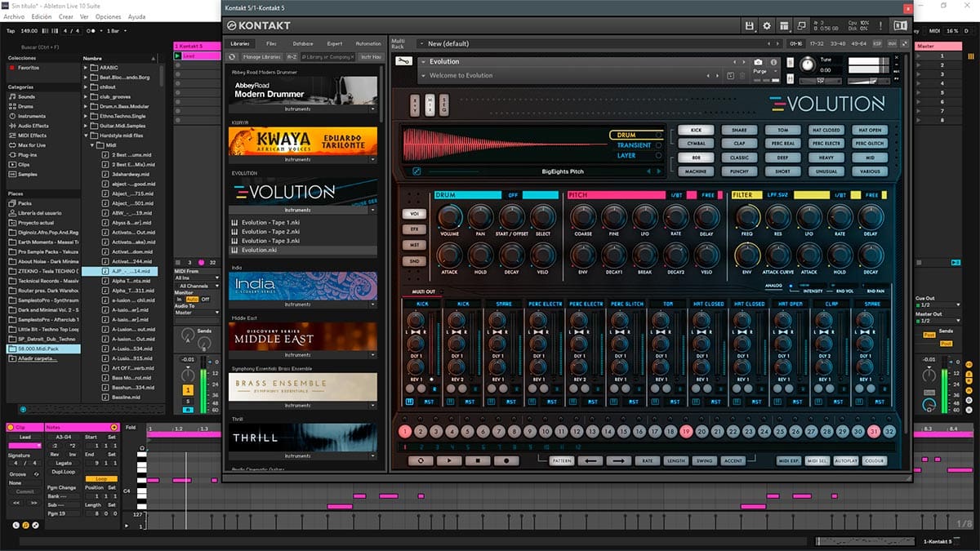Open Instruments category in Ableton browser
The image size is (980, 551).
[x=28, y=116]
